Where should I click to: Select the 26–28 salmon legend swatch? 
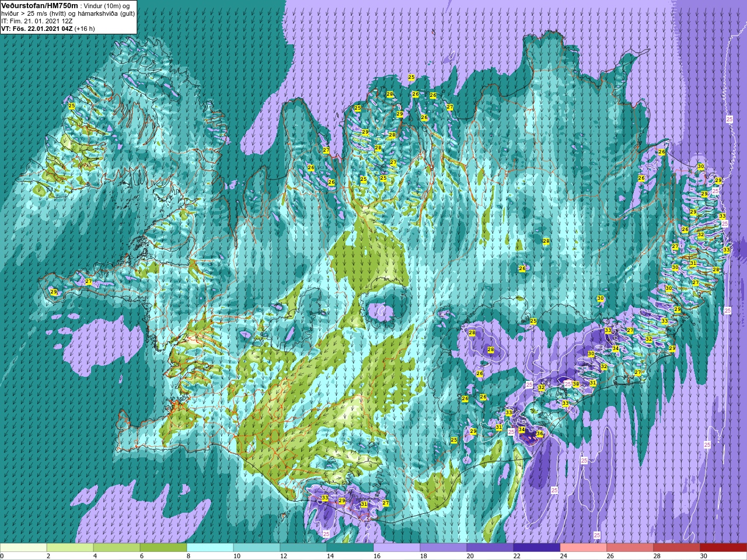click(630, 548)
